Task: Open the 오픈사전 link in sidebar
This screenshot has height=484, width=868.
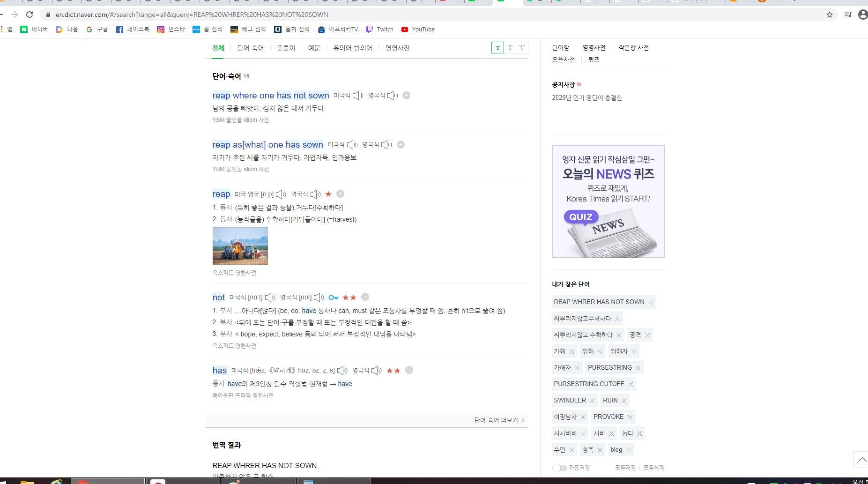Action: point(564,60)
